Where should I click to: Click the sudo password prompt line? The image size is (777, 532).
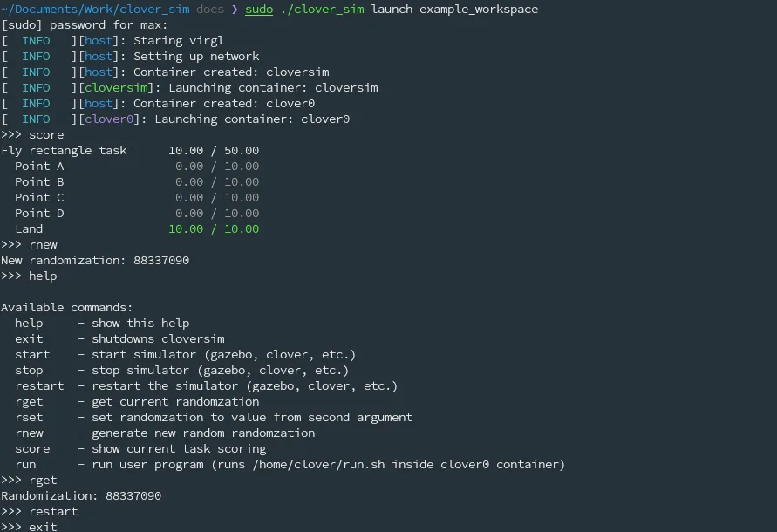(85, 25)
